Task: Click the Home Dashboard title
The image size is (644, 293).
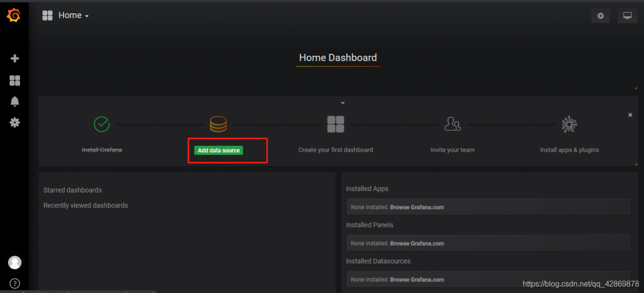Action: tap(338, 58)
